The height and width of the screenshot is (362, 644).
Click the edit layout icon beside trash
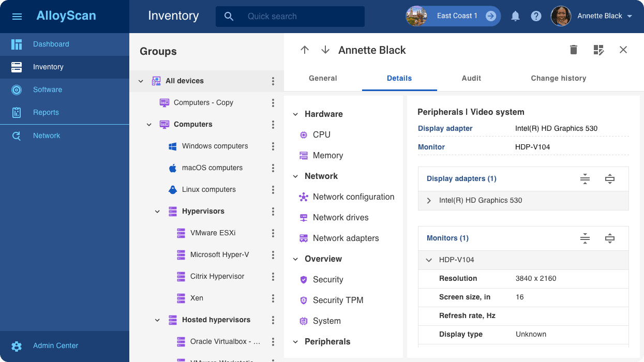pyautogui.click(x=598, y=50)
